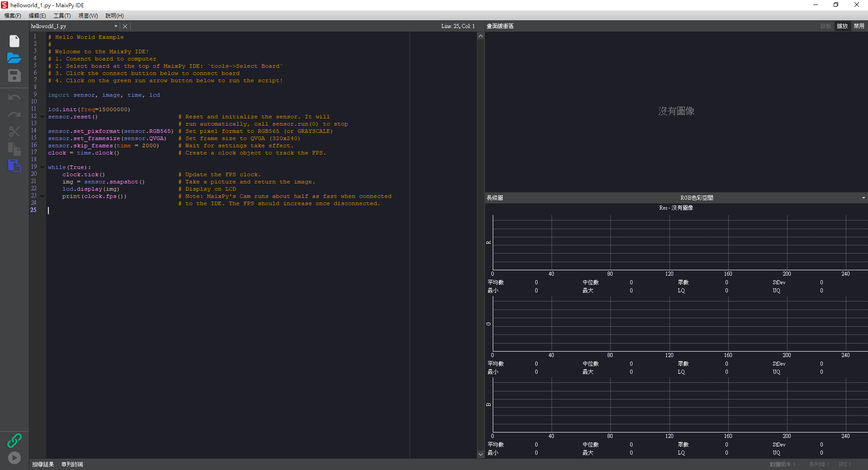868x470 pixels.
Task: Click the editor scrollbar up arrow
Action: point(481,36)
